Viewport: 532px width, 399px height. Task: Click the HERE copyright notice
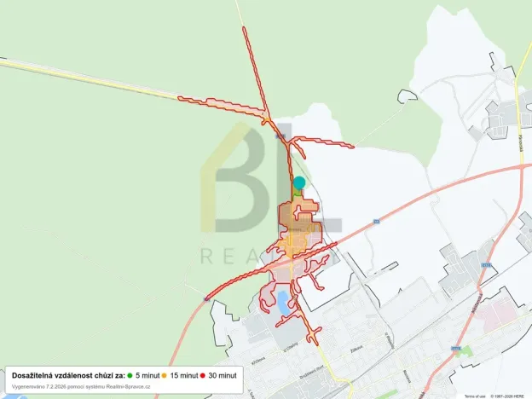pos(508,396)
